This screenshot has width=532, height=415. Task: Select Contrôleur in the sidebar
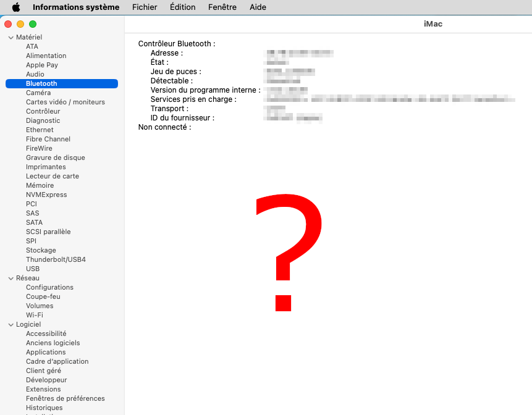[x=43, y=111]
